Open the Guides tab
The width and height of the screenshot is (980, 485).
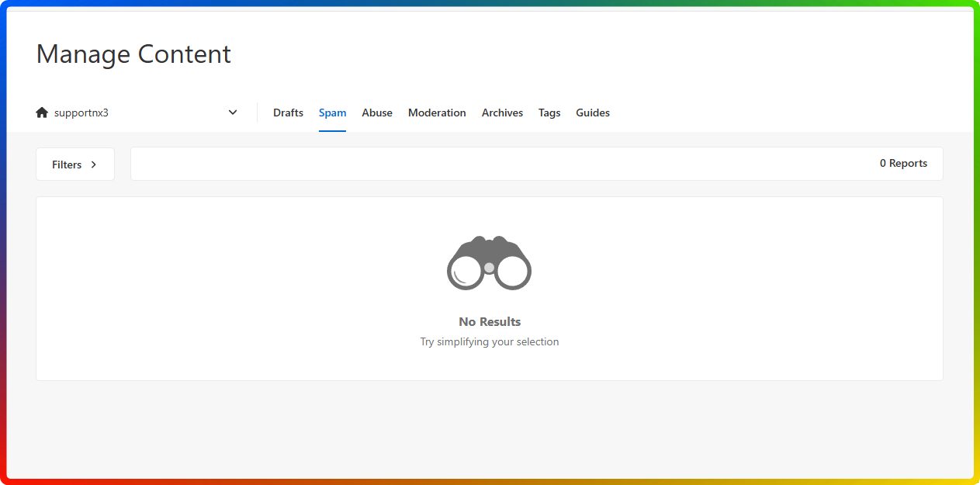click(x=593, y=113)
